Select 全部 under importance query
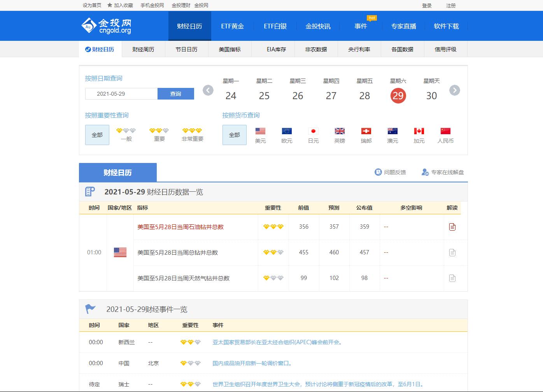Screen dimensions: 543x392 click(x=97, y=135)
